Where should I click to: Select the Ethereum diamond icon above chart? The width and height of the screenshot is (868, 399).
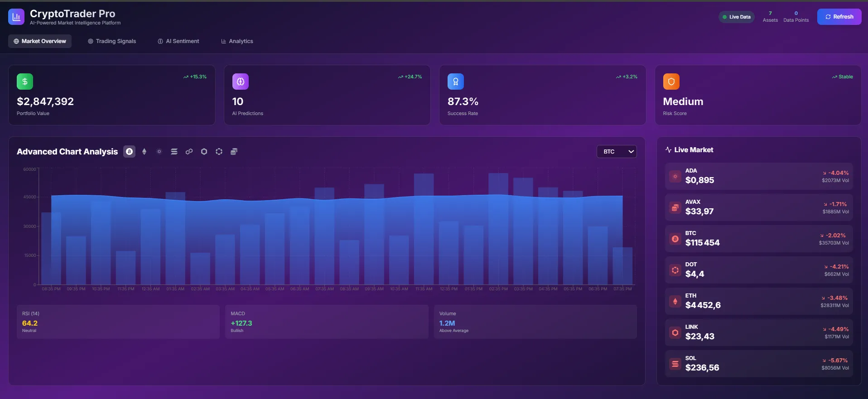click(144, 152)
